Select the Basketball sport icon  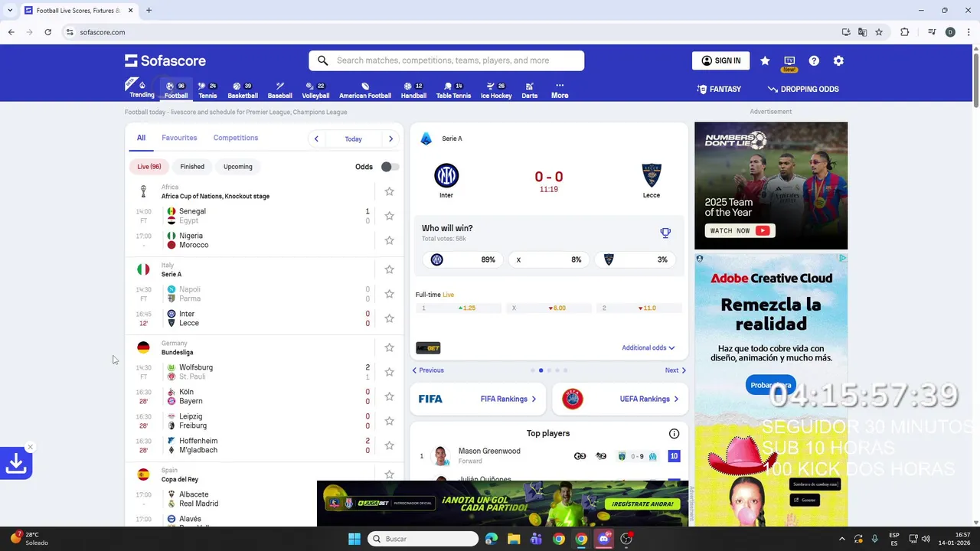(x=243, y=90)
